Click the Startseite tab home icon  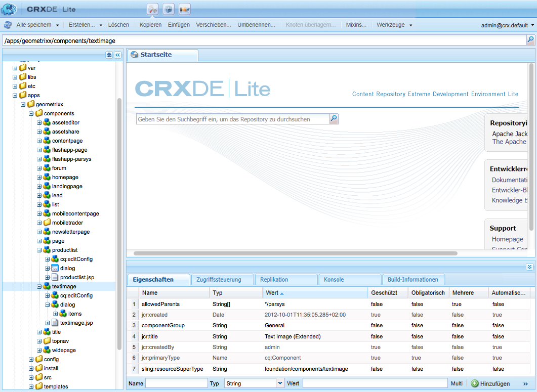point(135,55)
